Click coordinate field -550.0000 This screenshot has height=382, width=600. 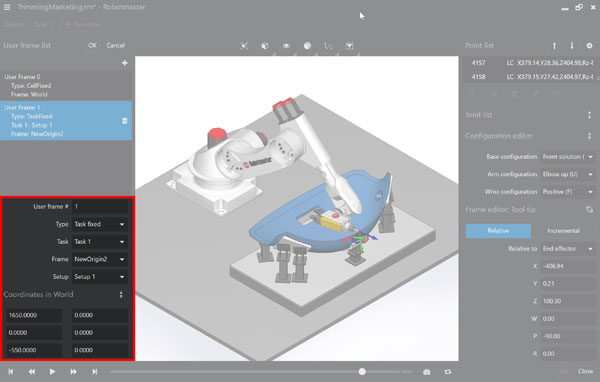click(x=34, y=350)
